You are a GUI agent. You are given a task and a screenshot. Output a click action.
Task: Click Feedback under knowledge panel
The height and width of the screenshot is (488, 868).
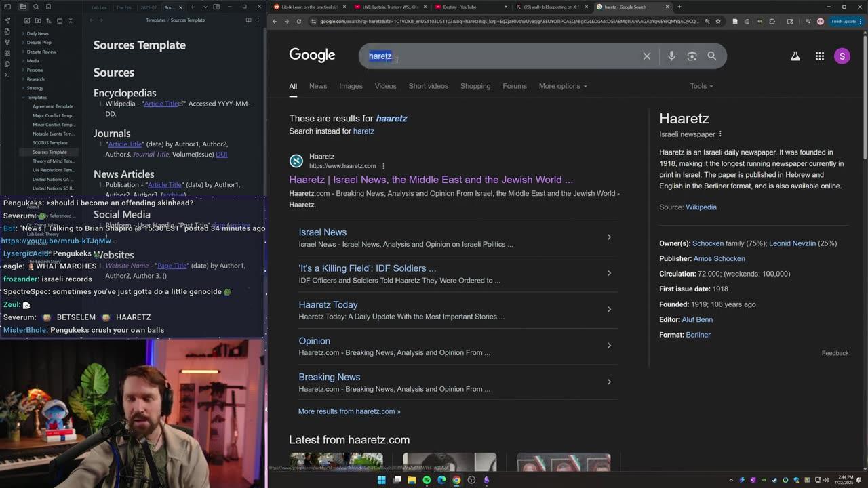pyautogui.click(x=835, y=353)
